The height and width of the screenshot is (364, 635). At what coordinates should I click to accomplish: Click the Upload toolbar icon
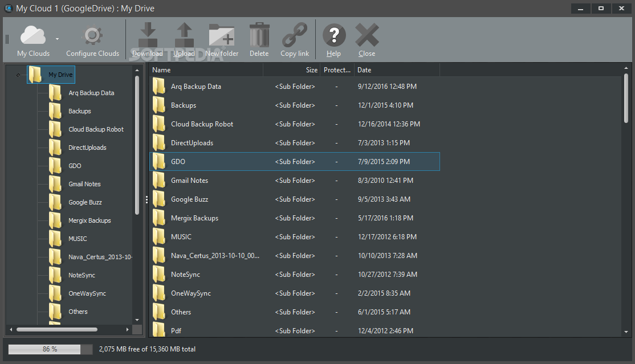point(184,35)
